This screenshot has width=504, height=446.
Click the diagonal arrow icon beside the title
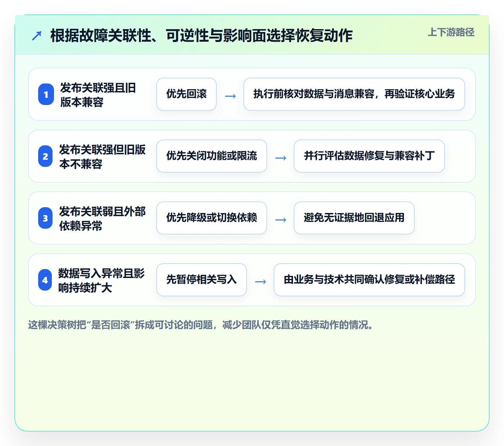click(37, 36)
